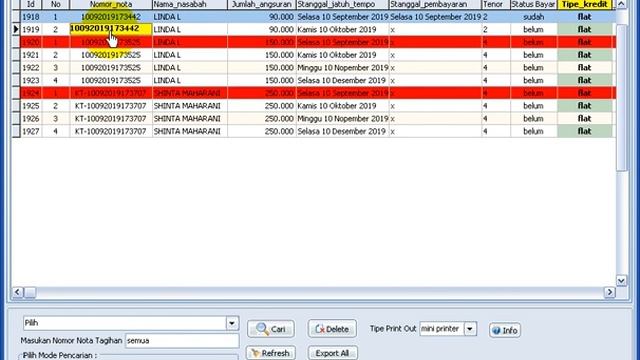Click the Refresh button
The image size is (640, 360).
point(271,353)
